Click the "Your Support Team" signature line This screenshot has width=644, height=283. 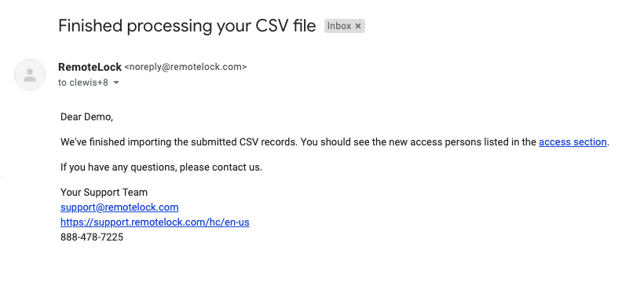pyautogui.click(x=104, y=193)
